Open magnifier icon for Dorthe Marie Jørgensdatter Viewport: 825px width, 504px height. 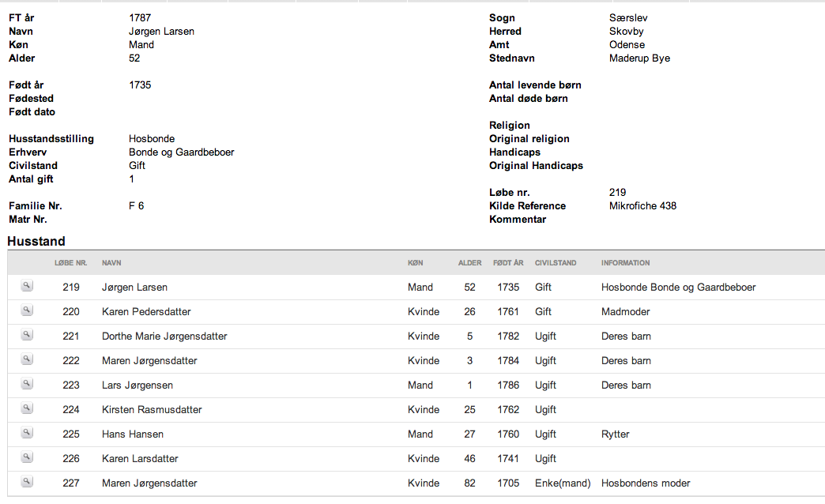[27, 335]
